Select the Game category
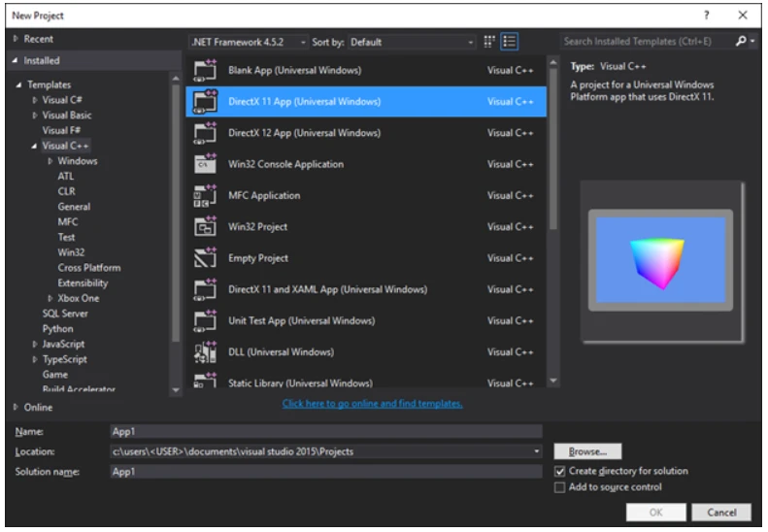768x532 pixels. tap(54, 375)
